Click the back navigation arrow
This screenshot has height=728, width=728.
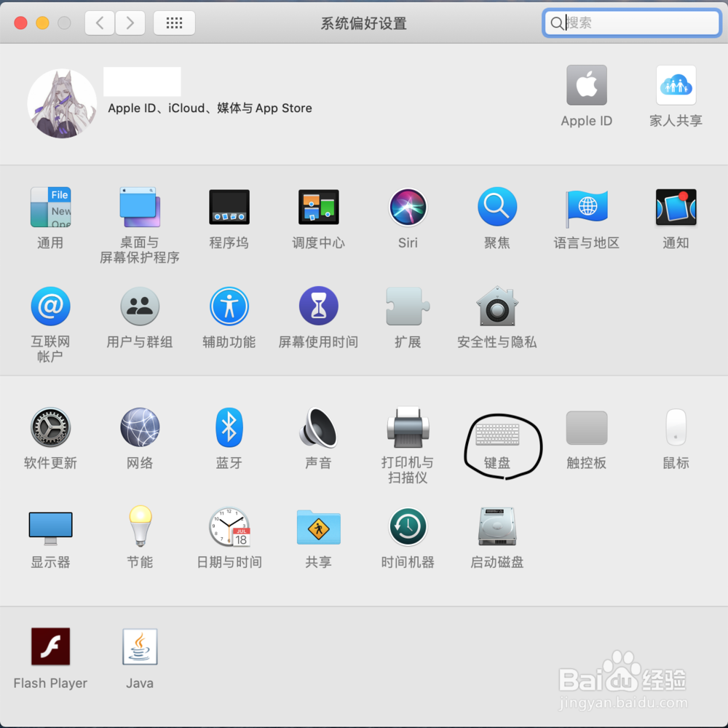tap(100, 23)
